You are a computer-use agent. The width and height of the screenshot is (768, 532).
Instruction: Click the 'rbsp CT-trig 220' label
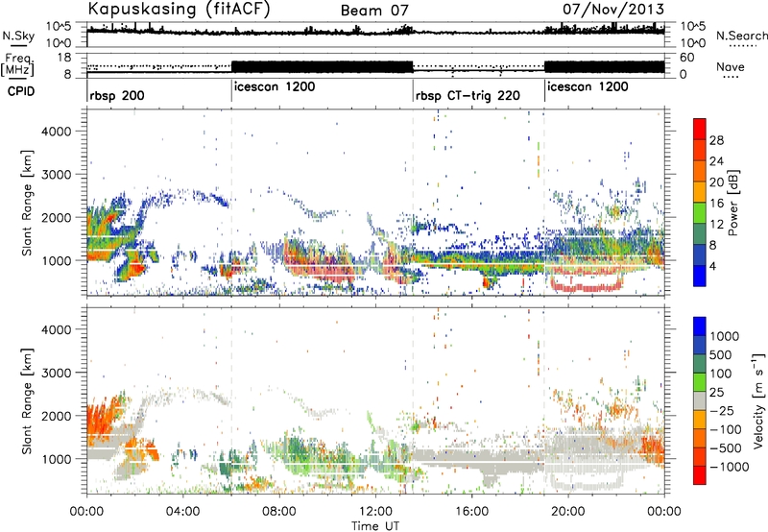pyautogui.click(x=468, y=96)
